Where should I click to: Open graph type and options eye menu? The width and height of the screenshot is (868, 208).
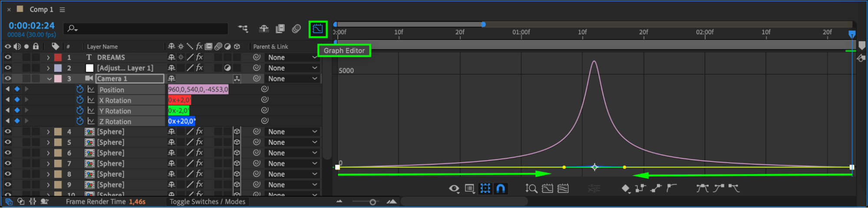tap(454, 188)
